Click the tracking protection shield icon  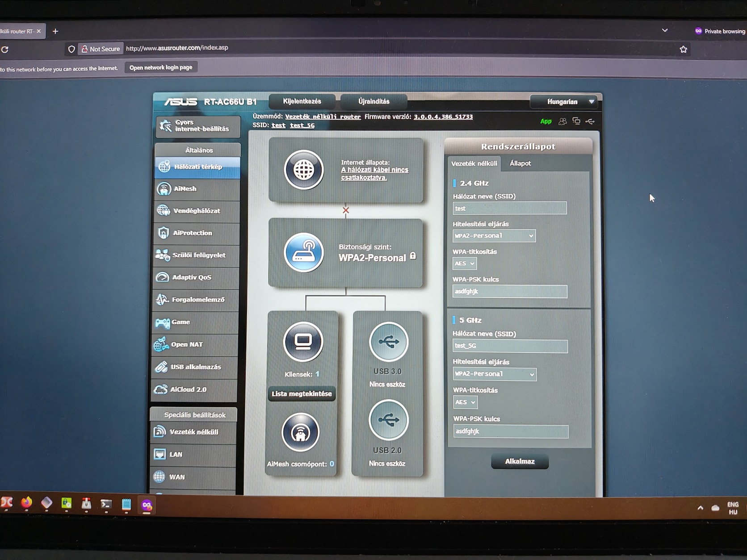[x=71, y=49]
